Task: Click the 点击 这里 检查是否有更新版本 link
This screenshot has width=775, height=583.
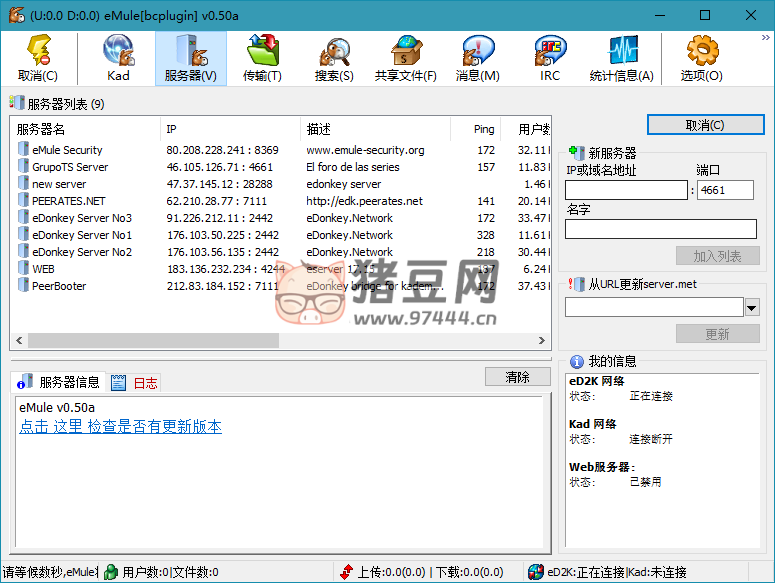Action: [120, 427]
